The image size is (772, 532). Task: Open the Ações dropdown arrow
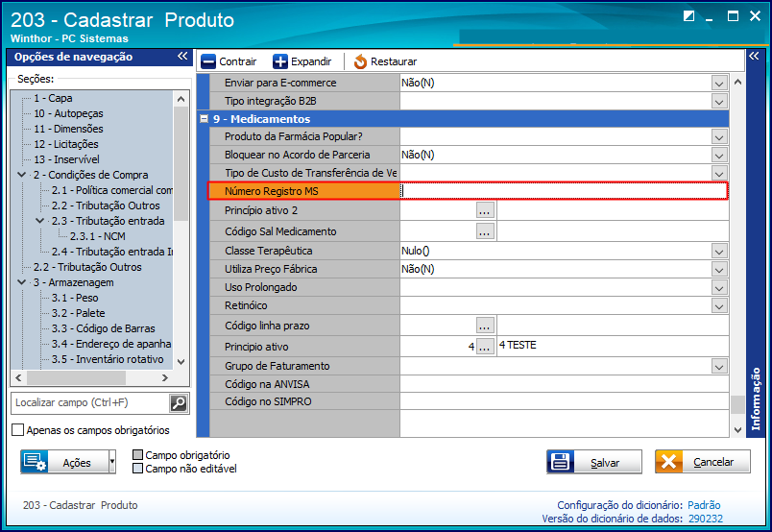[112, 462]
